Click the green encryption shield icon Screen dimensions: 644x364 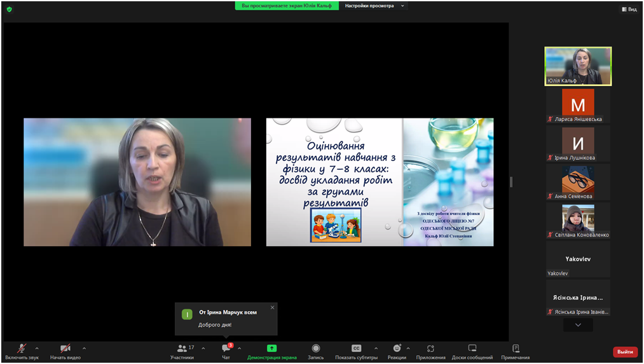[x=9, y=9]
